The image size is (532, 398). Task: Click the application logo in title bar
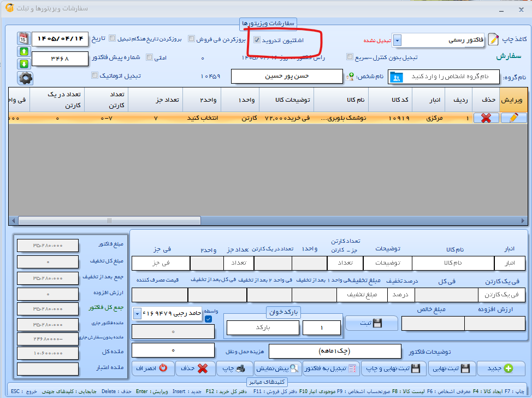tap(9, 8)
